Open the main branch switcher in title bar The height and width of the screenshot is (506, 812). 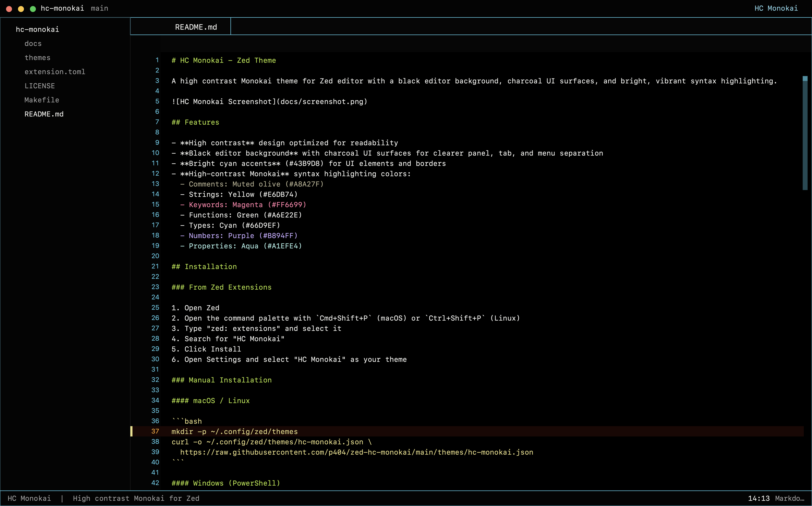pyautogui.click(x=99, y=8)
